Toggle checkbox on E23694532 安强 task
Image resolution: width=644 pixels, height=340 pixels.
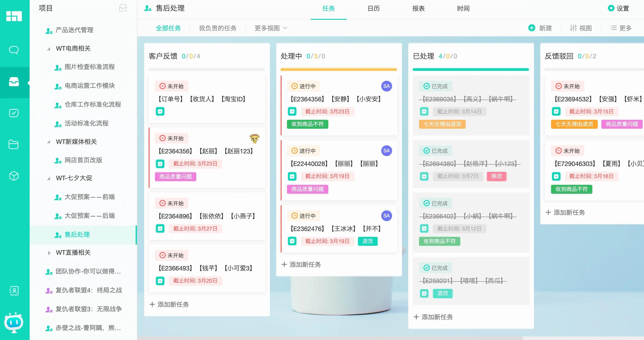(x=556, y=112)
